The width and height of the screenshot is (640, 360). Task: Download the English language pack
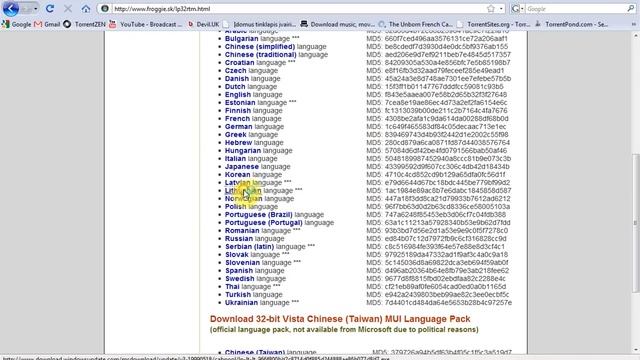click(x=238, y=95)
